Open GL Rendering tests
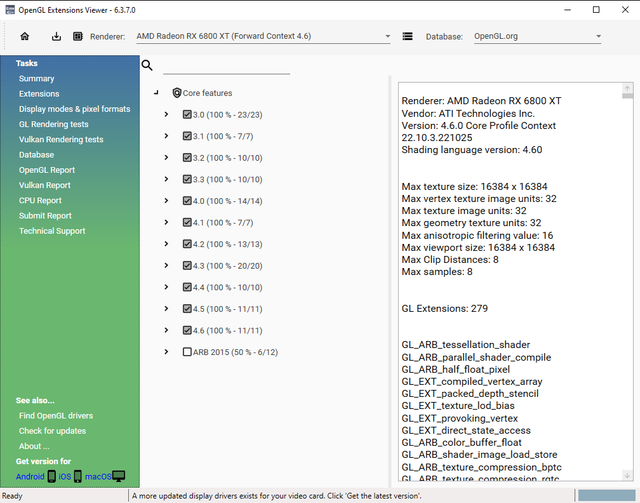The image size is (640, 503). [53, 124]
